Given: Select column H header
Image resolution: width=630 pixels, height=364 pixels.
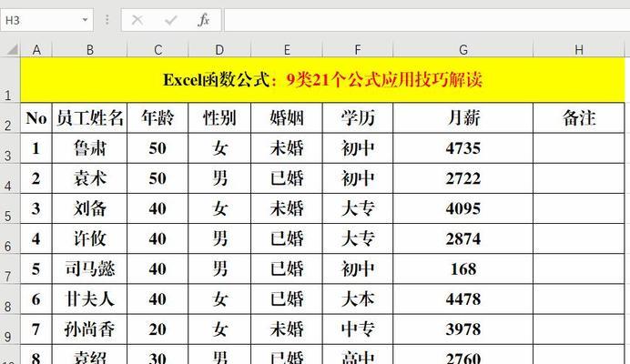Looking at the screenshot, I should tap(579, 50).
